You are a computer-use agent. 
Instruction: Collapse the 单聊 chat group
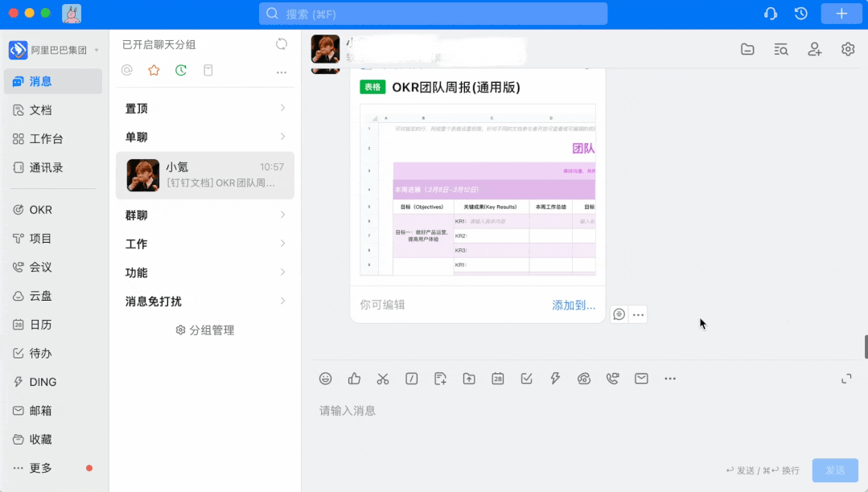[x=205, y=137]
